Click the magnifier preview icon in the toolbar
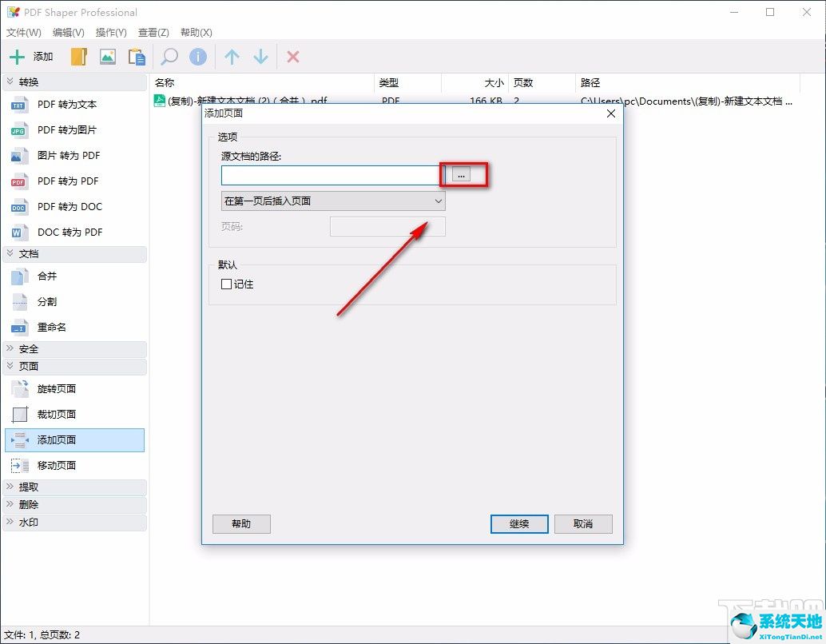The width and height of the screenshot is (826, 644). (x=168, y=56)
